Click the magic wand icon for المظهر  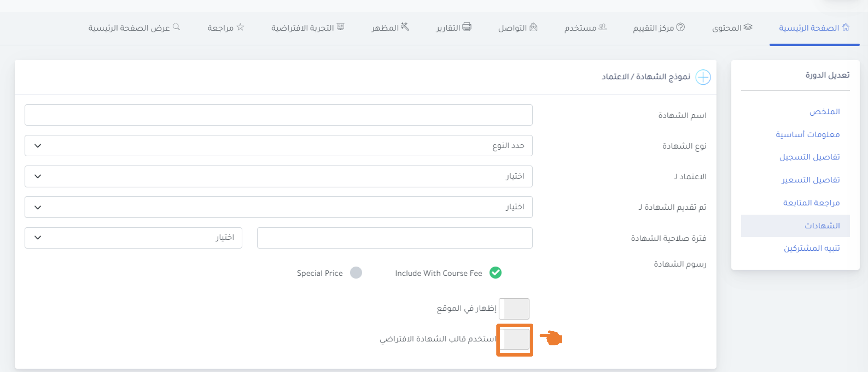405,27
